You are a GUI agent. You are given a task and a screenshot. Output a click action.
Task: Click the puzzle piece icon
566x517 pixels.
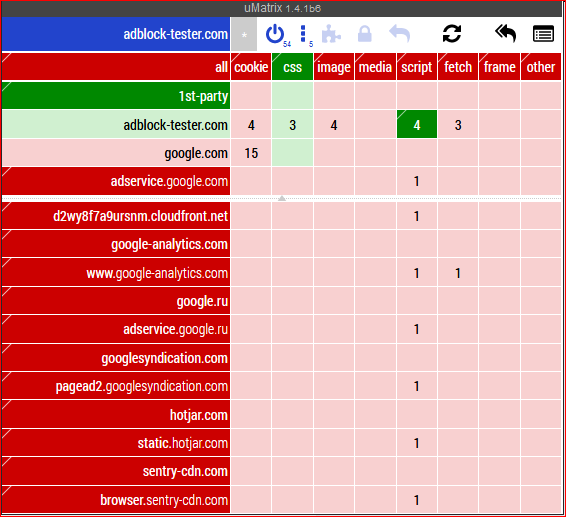331,34
